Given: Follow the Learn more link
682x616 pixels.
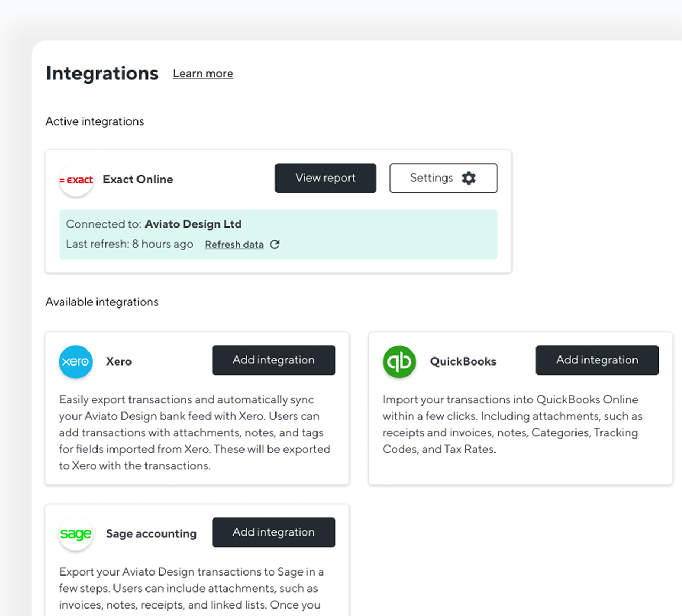Looking at the screenshot, I should pyautogui.click(x=203, y=74).
